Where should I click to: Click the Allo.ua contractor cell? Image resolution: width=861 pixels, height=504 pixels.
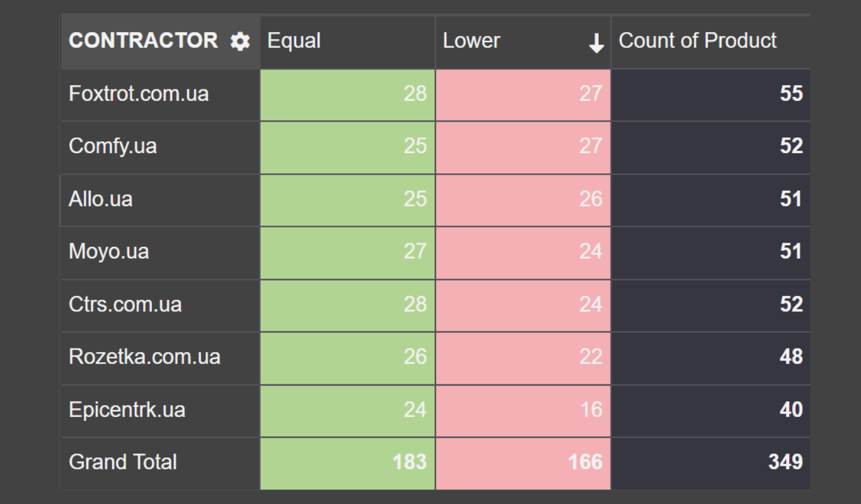pos(101,200)
